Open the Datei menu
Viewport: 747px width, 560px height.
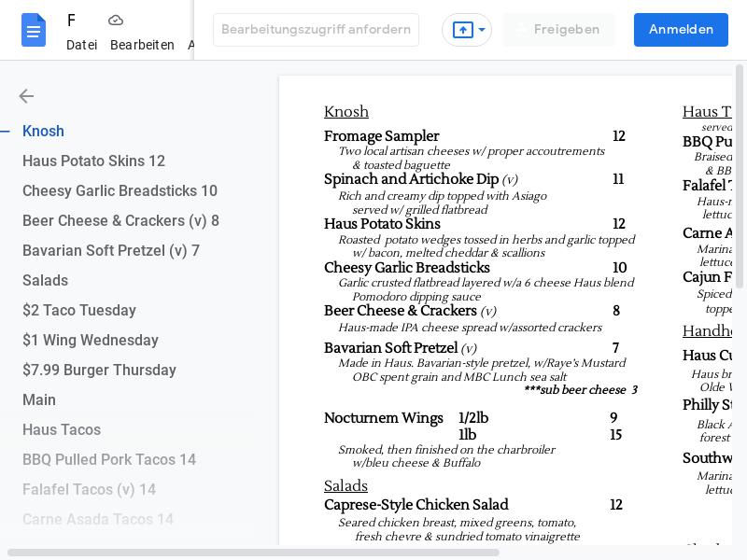81,45
